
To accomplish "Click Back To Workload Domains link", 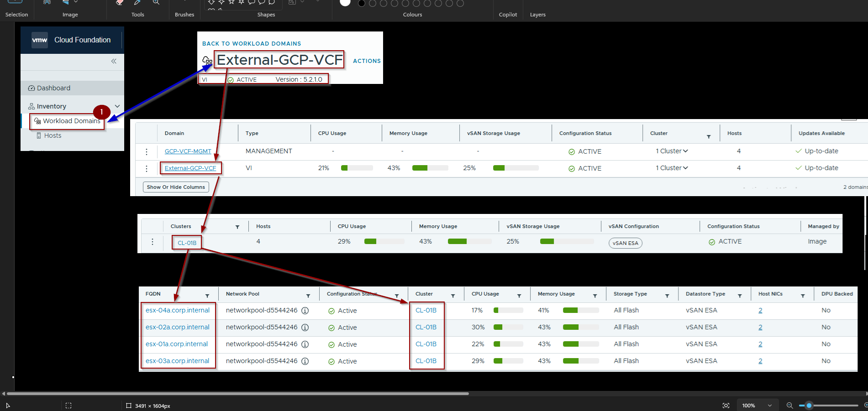I will click(252, 44).
